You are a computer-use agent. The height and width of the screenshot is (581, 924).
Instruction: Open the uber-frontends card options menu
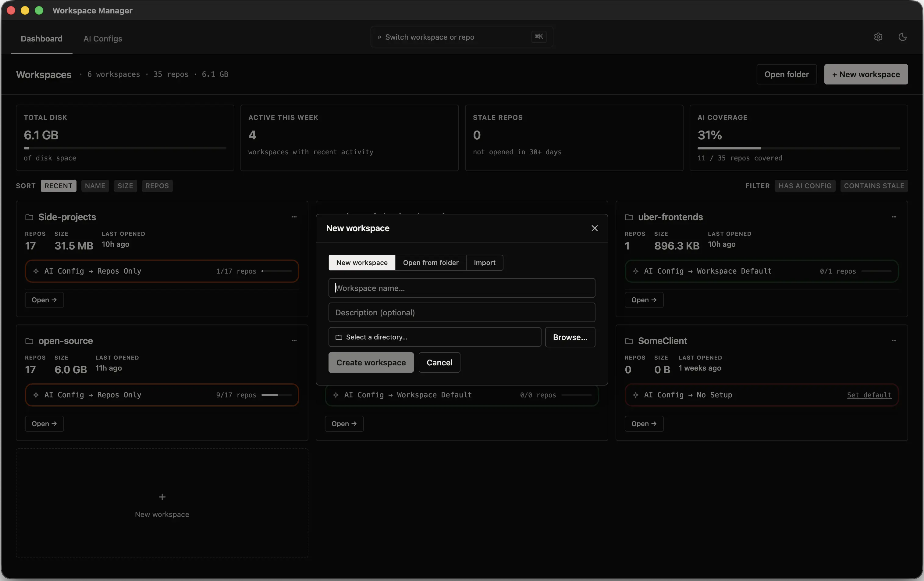click(x=894, y=217)
